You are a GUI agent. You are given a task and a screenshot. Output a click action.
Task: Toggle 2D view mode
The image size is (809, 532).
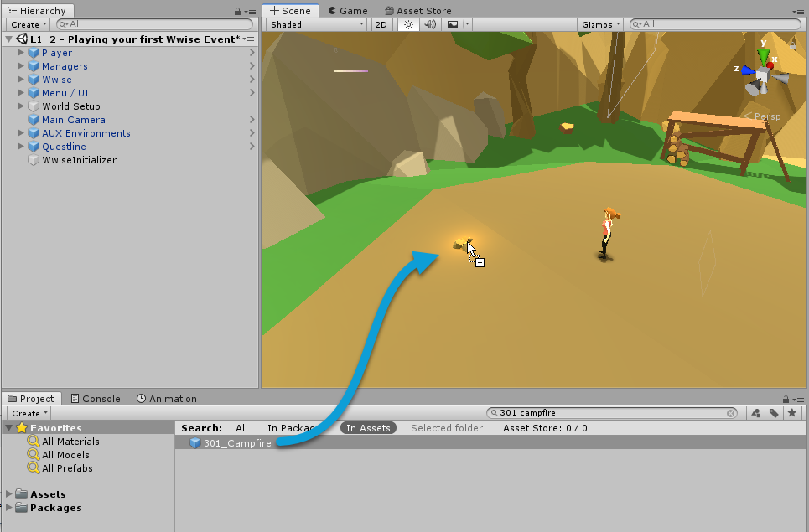[x=381, y=24]
